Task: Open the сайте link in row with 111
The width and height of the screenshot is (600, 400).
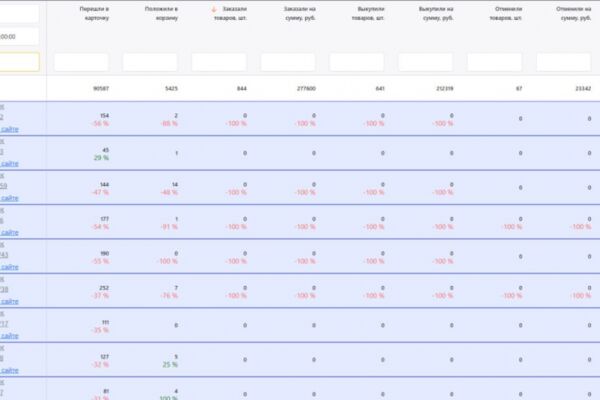Action: 10,336
